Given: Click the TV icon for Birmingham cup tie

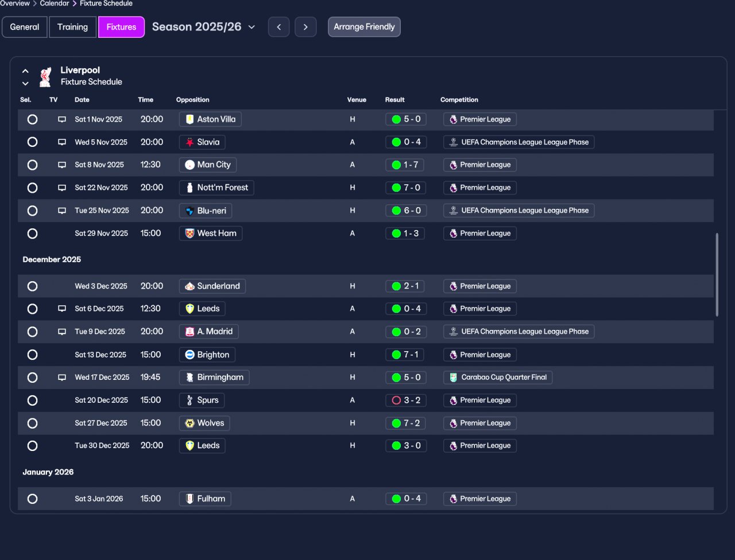Looking at the screenshot, I should pos(62,378).
